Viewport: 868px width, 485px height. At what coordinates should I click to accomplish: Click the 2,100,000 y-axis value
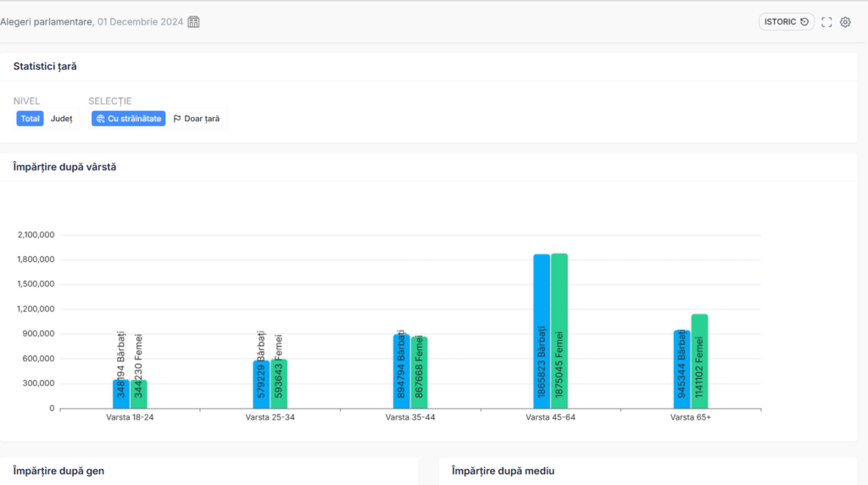[x=36, y=235]
